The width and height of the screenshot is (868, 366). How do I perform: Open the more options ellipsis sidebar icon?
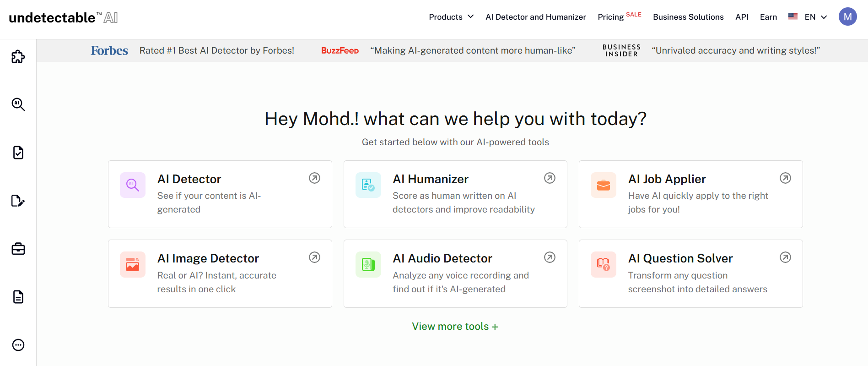[x=18, y=345]
